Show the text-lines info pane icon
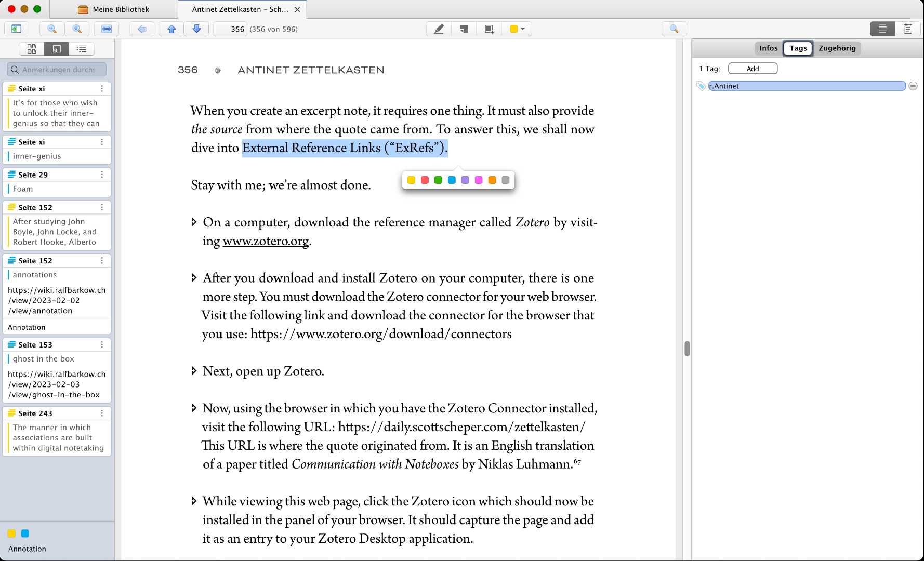This screenshot has height=561, width=924. point(882,29)
